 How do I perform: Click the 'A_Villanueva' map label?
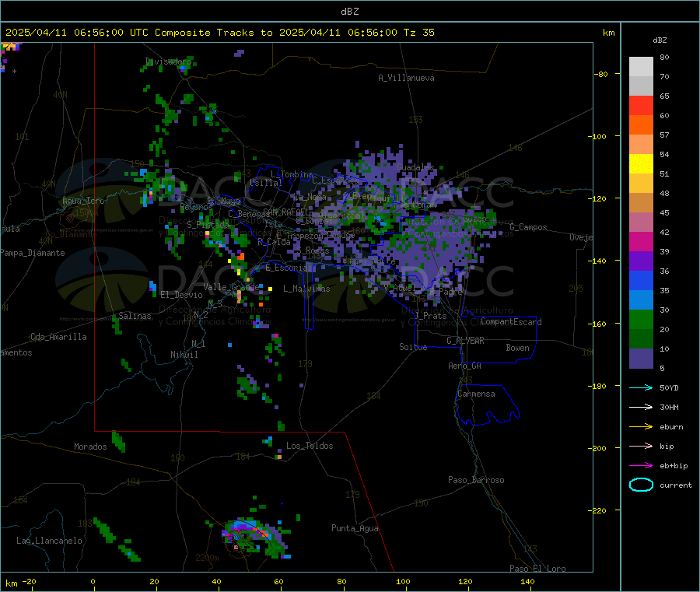406,78
